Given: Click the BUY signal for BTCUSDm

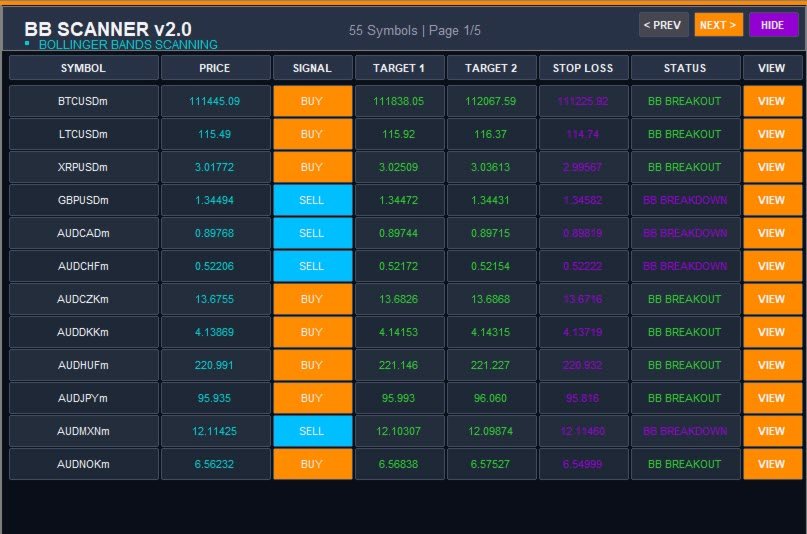Looking at the screenshot, I should coord(313,101).
